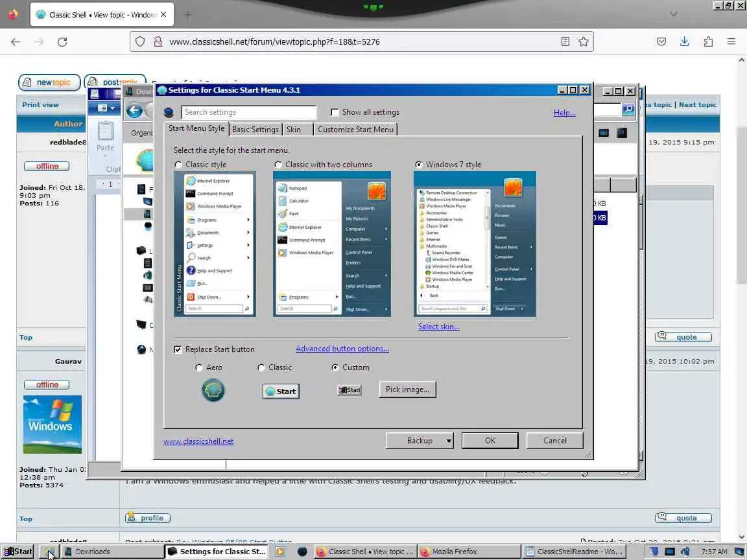747x560 pixels.
Task: Switch to Downloads taskbar window
Action: click(x=112, y=552)
